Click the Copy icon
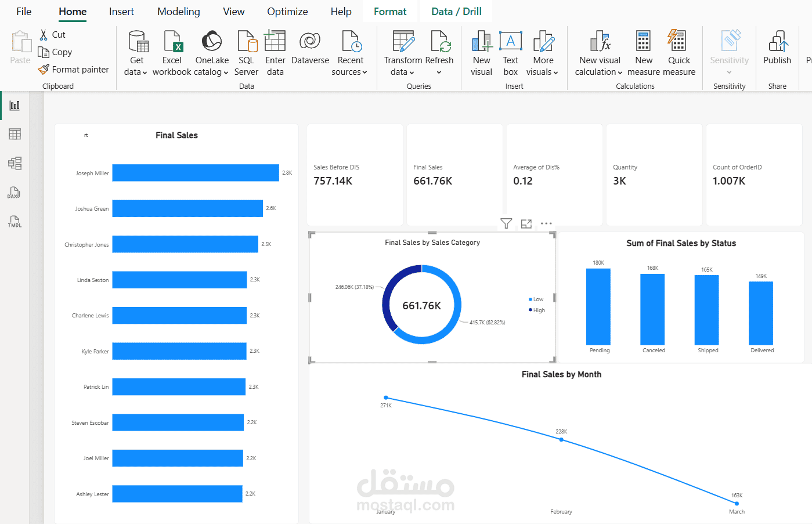 [44, 52]
